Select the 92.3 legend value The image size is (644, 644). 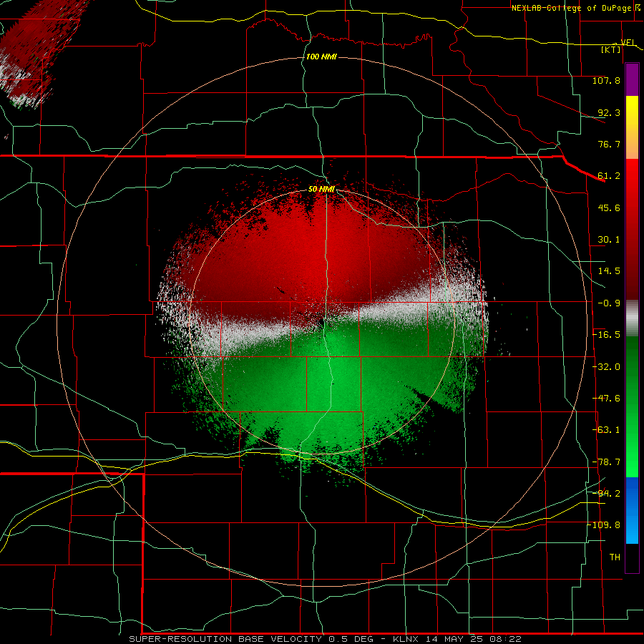(609, 112)
